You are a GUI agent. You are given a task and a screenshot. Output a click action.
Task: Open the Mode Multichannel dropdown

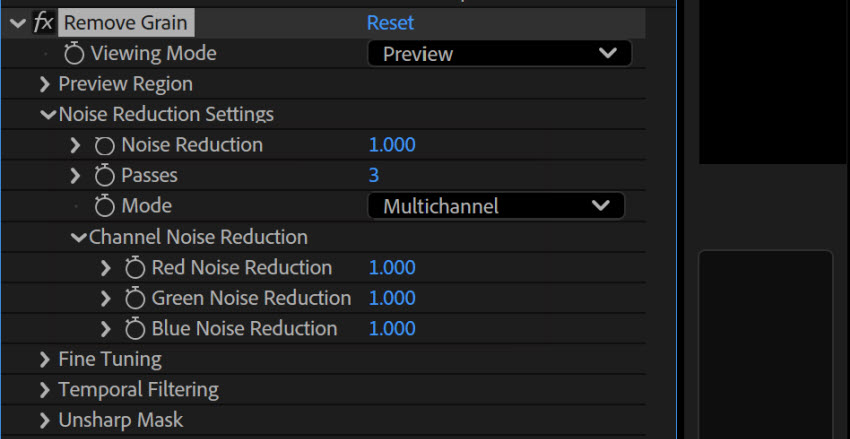tap(496, 206)
